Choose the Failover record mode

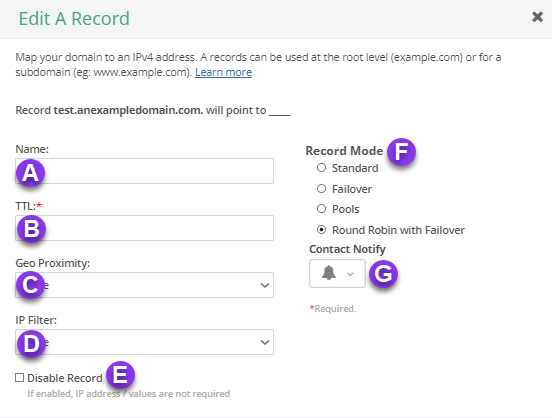[321, 188]
